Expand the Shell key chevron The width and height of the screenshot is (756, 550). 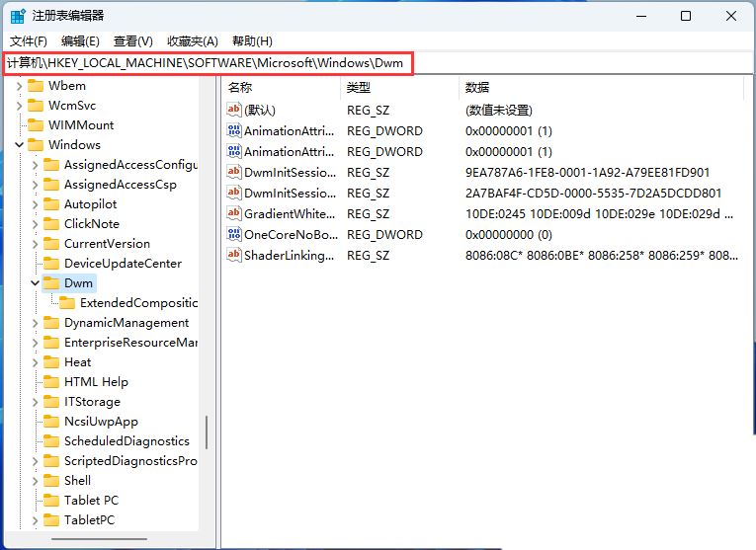(36, 481)
